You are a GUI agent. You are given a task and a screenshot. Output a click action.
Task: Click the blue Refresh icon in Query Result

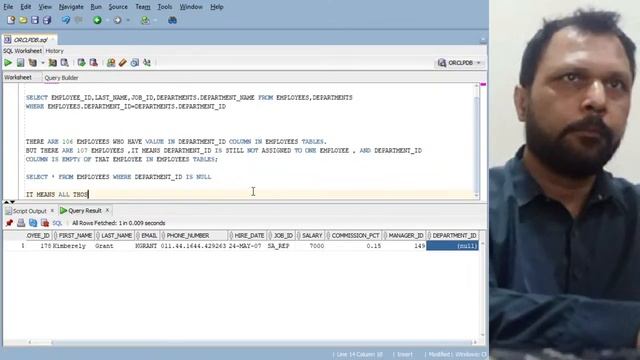[33, 223]
